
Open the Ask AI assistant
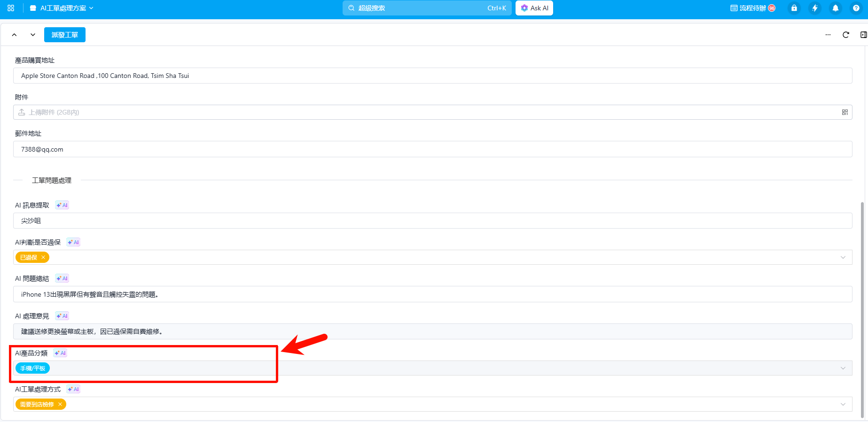pyautogui.click(x=534, y=8)
